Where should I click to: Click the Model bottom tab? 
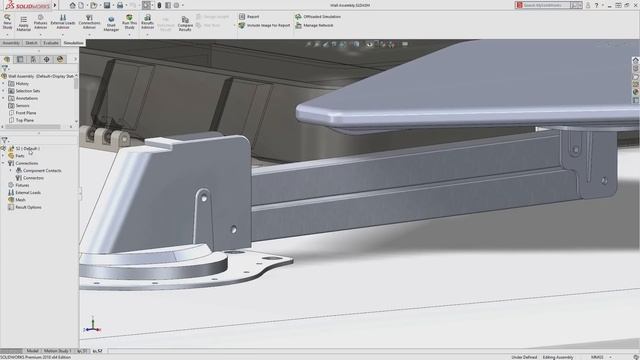point(32,351)
